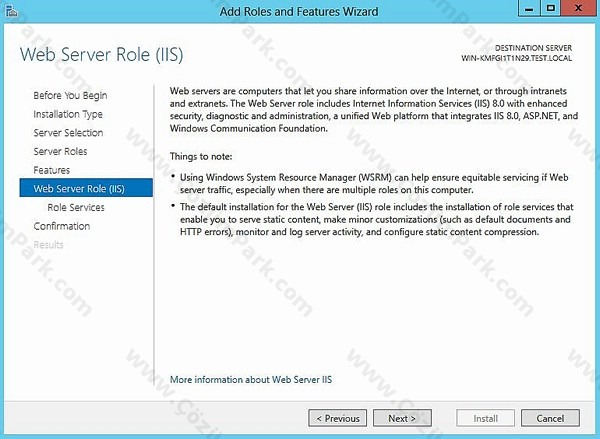Open the Role Services sub-step
This screenshot has height=439, width=600.
[x=76, y=207]
